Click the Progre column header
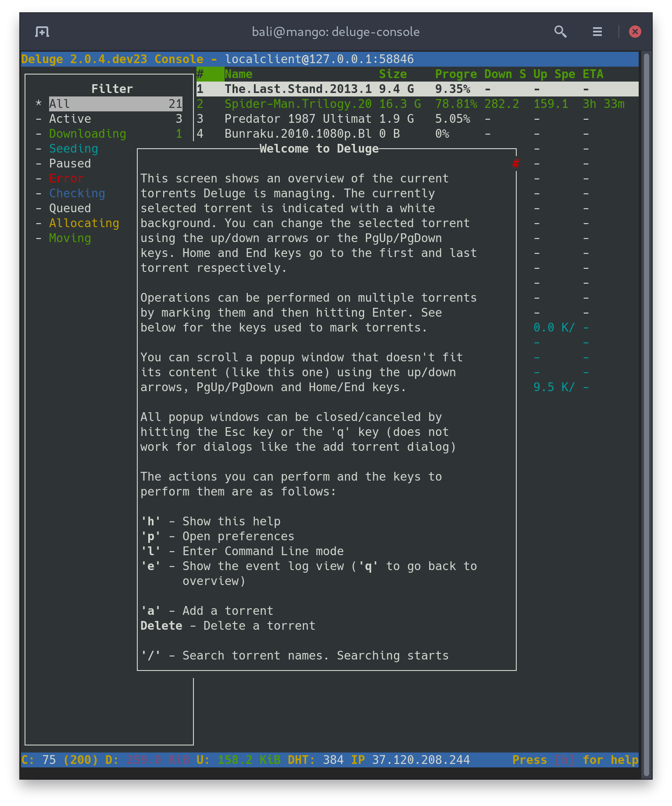 (x=456, y=74)
